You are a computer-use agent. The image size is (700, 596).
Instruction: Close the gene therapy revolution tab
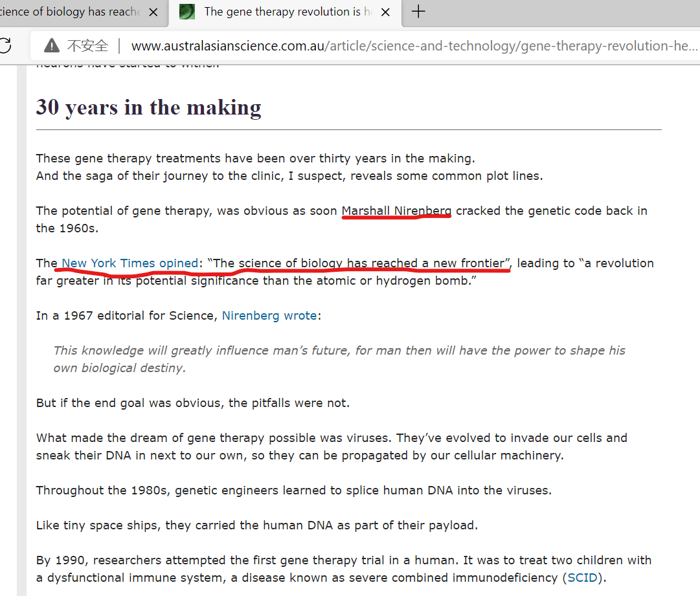pos(385,12)
